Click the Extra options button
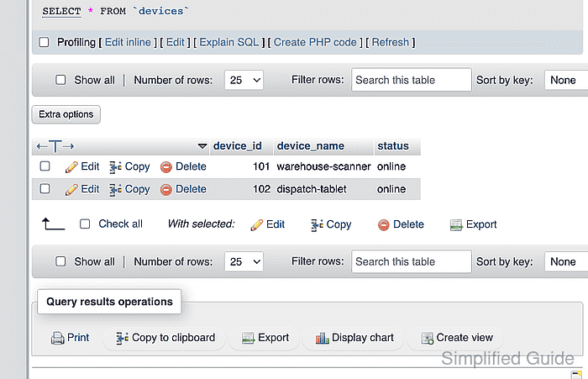The image size is (588, 379). [66, 114]
